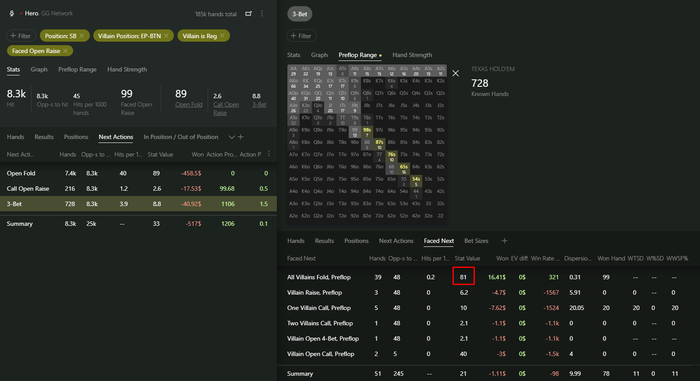Remove the Position: SB filter chip

pyautogui.click(x=82, y=36)
